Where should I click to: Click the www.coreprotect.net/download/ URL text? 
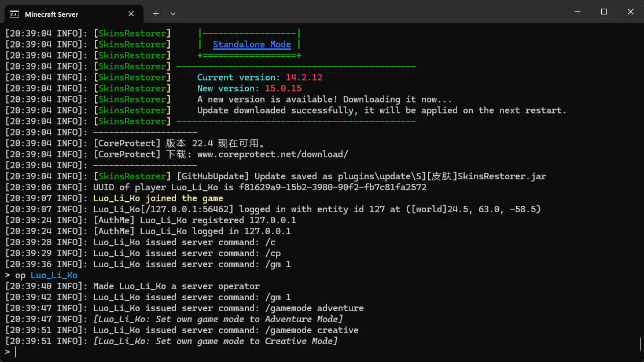[273, 154]
